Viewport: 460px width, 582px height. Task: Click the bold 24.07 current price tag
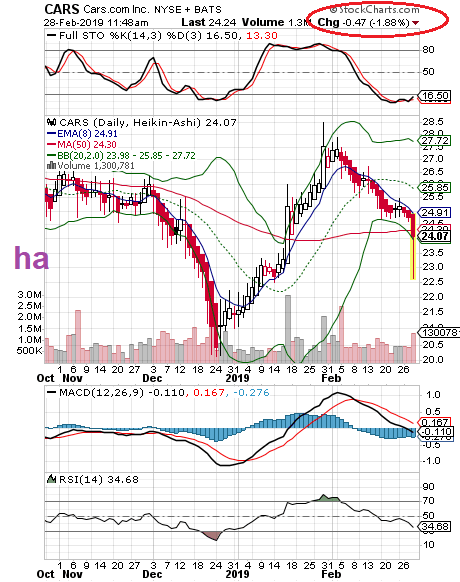(435, 236)
